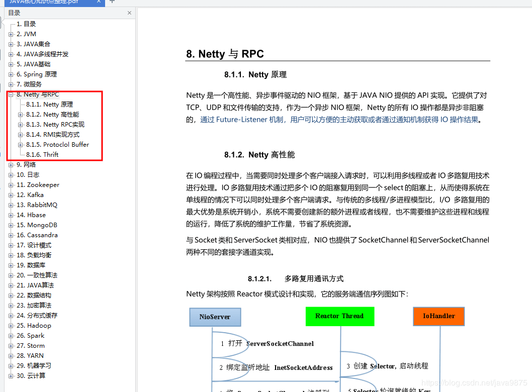
Task: Close the JAVA核心知识点整理.pdf tab
Action: click(99, 3)
